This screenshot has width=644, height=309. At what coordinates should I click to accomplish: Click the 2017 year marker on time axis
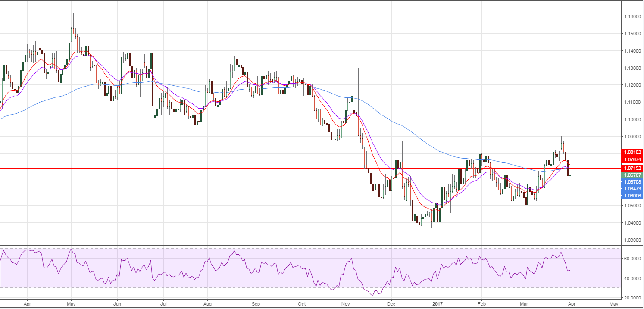tap(438, 303)
